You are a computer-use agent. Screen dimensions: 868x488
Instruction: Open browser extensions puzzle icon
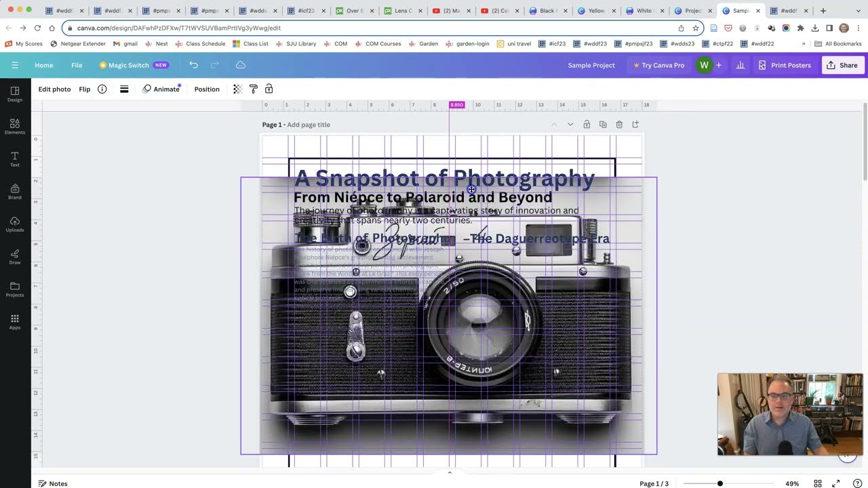pos(800,28)
